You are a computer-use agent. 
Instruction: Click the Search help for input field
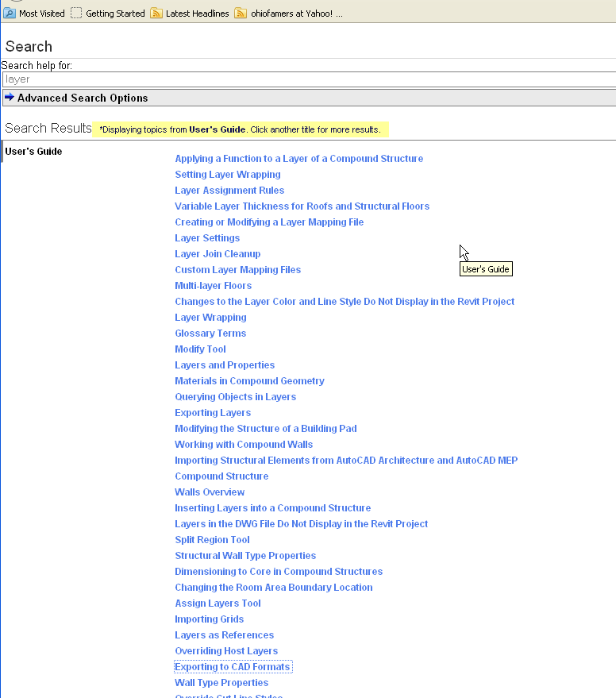point(309,79)
